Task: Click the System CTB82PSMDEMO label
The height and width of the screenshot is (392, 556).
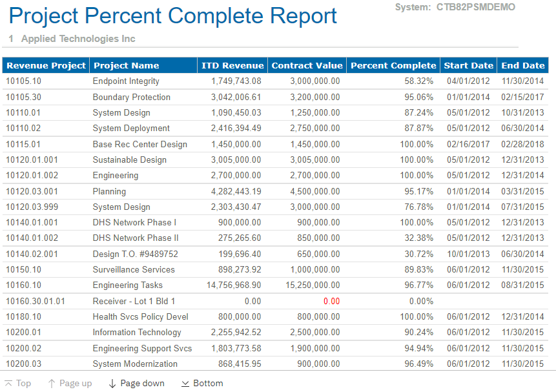Action: (x=455, y=7)
